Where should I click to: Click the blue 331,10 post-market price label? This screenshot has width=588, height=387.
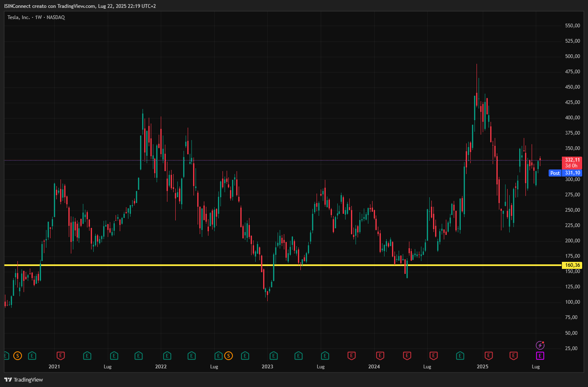coord(572,173)
